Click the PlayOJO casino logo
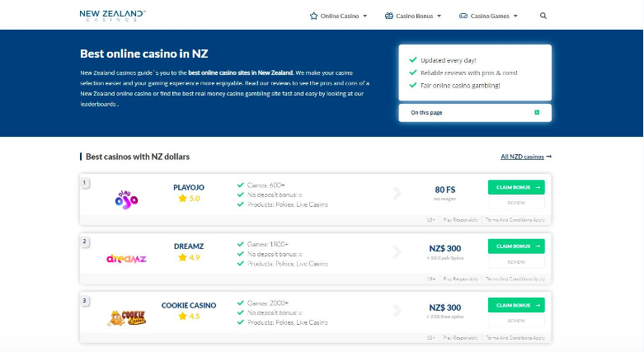This screenshot has height=352, width=644. pos(126,199)
